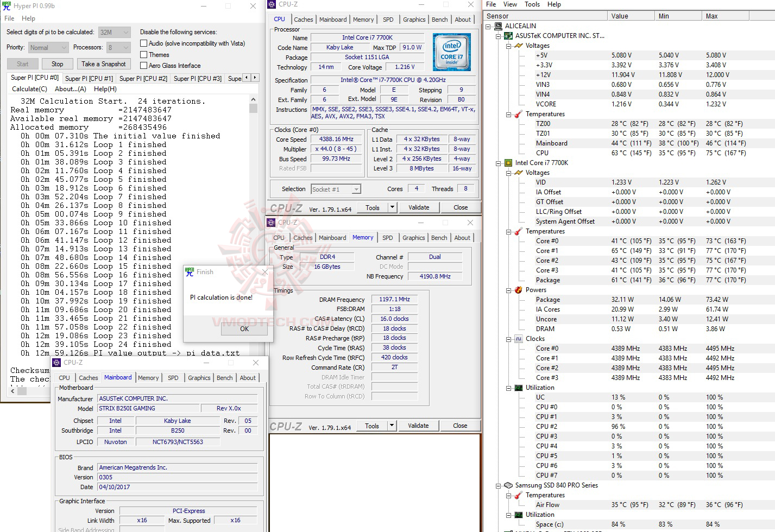Toggle the Aero Glass Interface checkbox
Screen dimensions: 775x532
click(144, 66)
